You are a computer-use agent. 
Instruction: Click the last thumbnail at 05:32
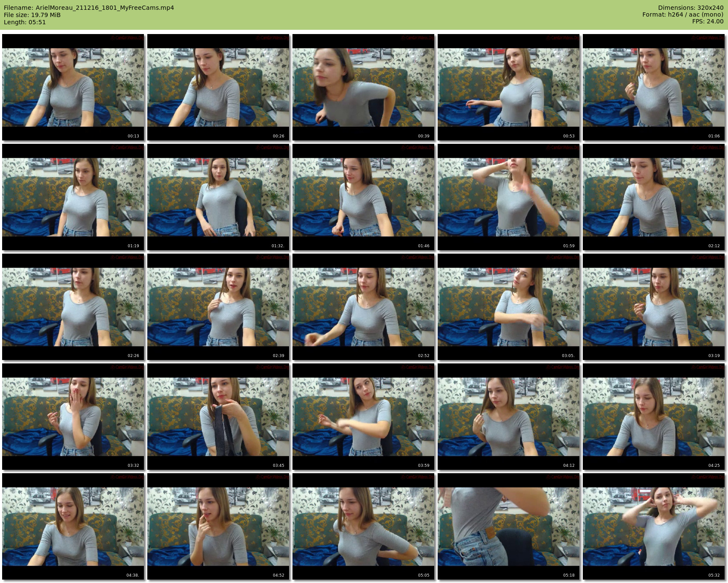(653, 526)
